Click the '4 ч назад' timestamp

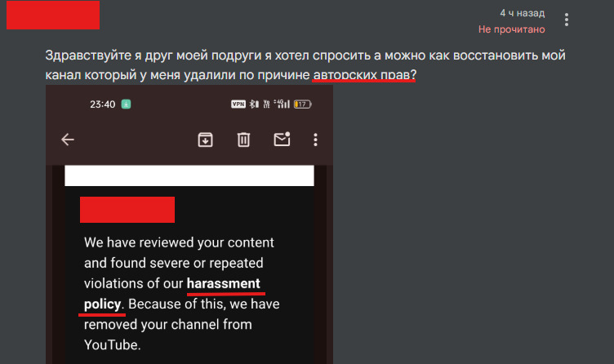(x=522, y=13)
